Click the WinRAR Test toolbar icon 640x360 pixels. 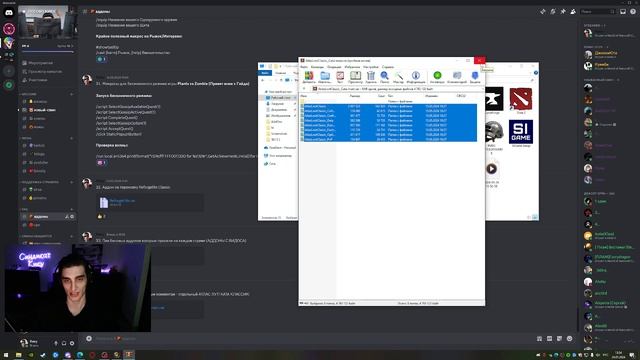click(x=340, y=76)
